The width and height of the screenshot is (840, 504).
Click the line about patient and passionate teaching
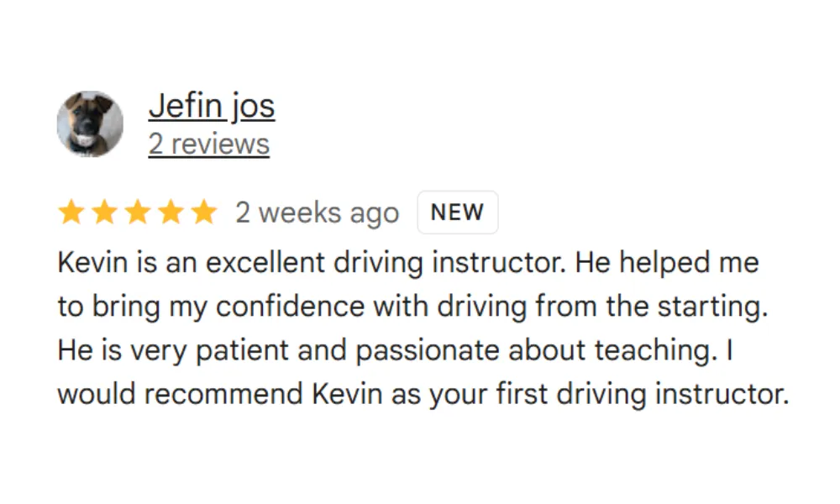click(x=395, y=351)
